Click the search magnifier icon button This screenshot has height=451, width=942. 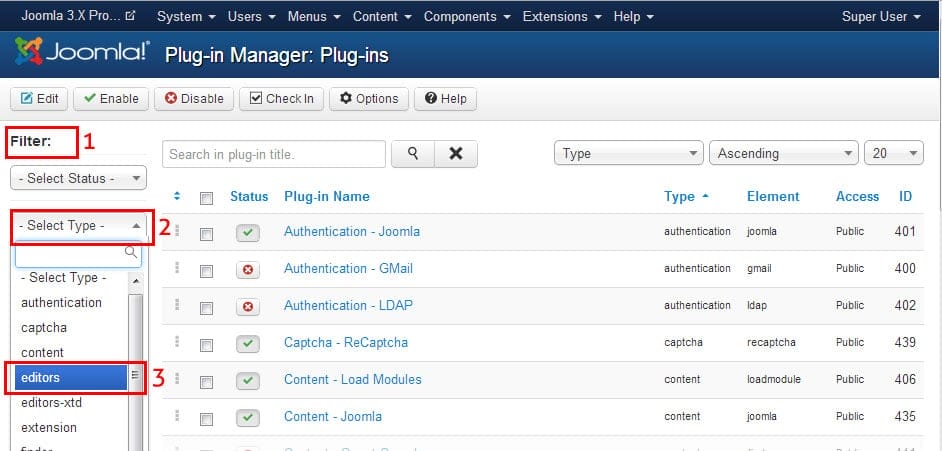point(412,154)
